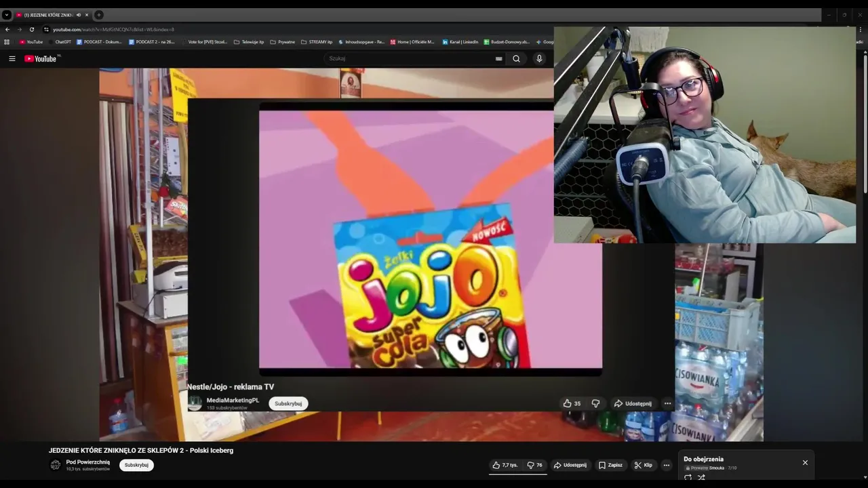Click the embedded Subskrybuj button for MediaMarketingPL
The height and width of the screenshot is (488, 868).
click(x=288, y=403)
